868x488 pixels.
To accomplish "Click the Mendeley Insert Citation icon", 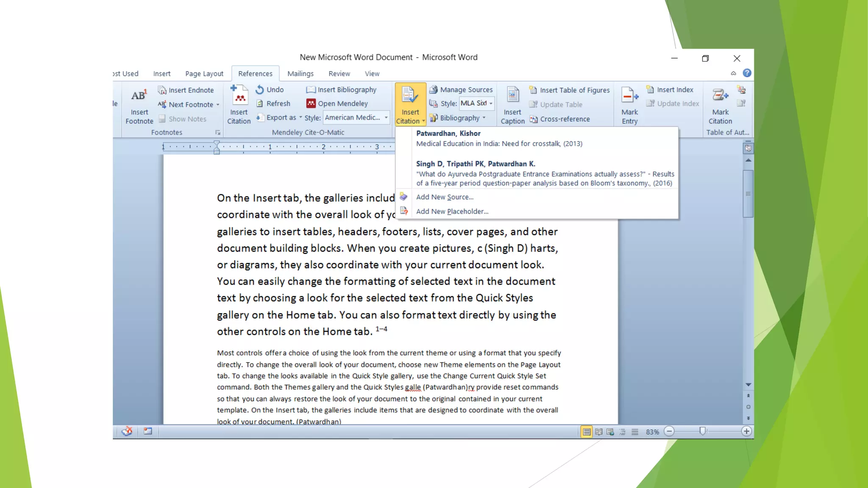I will click(239, 96).
